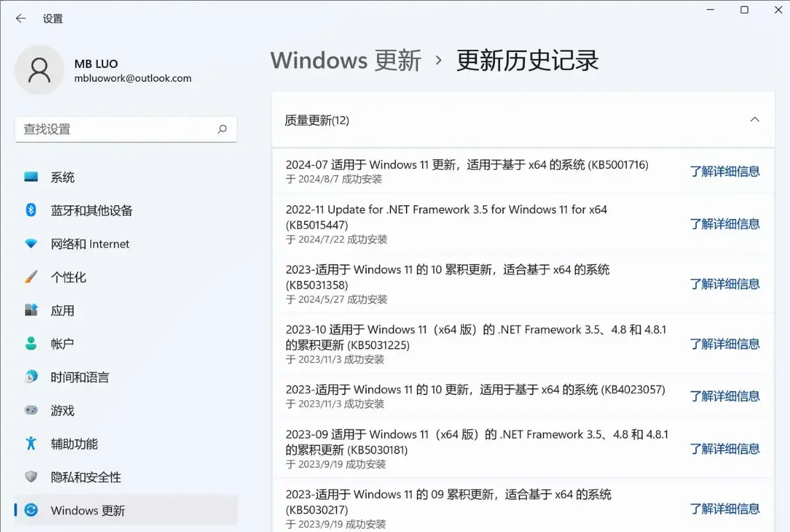Click the KB5030217 cumulative update entry

tap(448, 501)
